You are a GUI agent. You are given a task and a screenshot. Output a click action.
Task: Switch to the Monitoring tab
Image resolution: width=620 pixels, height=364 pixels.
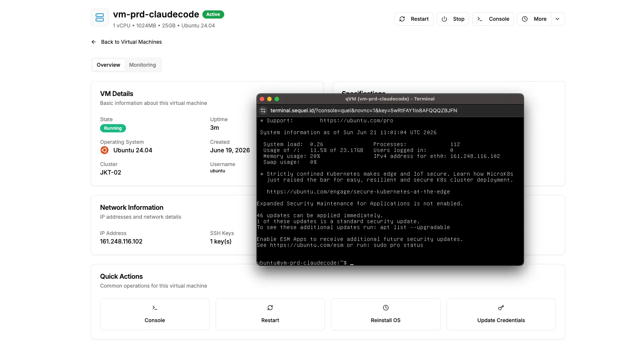coord(142,65)
